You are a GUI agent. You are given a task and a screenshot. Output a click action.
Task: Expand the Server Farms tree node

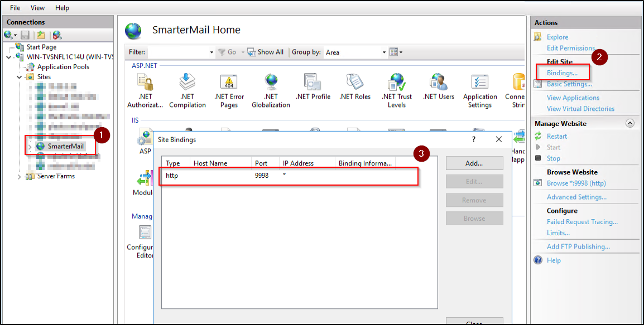20,177
